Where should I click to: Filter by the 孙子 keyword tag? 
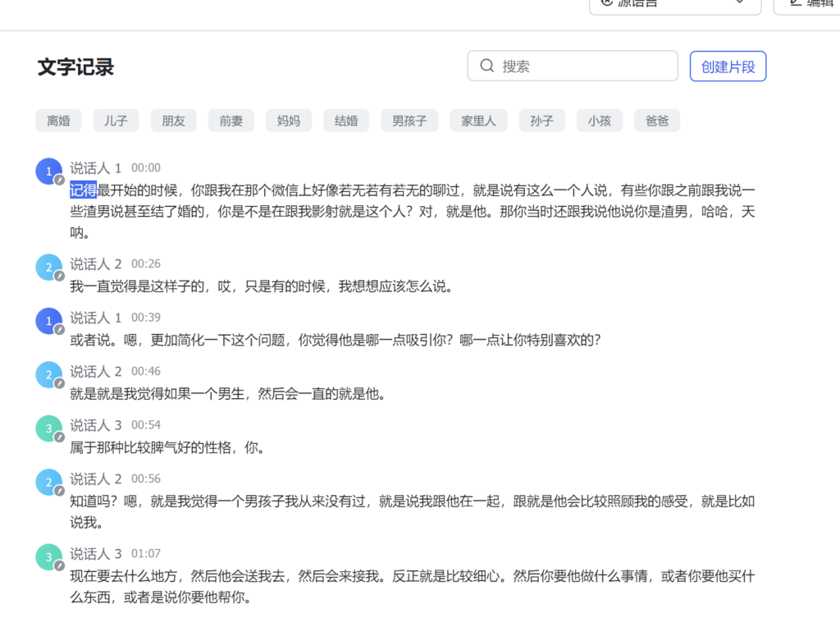(541, 121)
